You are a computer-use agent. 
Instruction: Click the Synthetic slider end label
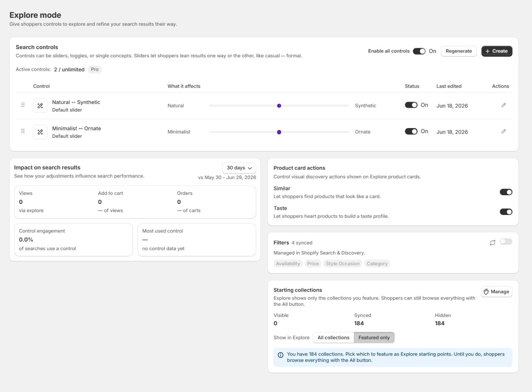365,106
